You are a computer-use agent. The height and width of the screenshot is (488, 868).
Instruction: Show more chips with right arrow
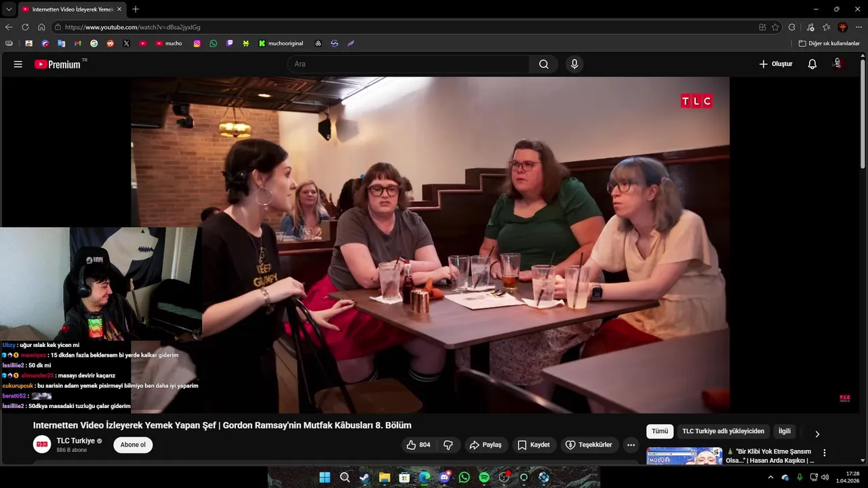pyautogui.click(x=817, y=434)
